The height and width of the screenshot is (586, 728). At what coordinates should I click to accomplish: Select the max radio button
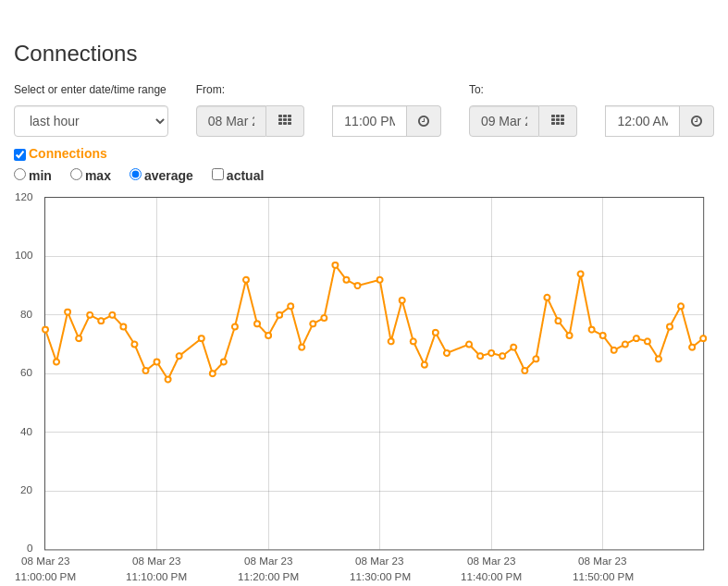tap(76, 175)
